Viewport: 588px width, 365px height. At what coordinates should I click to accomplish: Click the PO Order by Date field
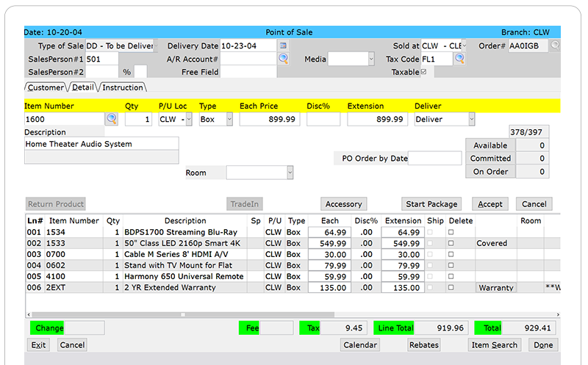click(434, 158)
